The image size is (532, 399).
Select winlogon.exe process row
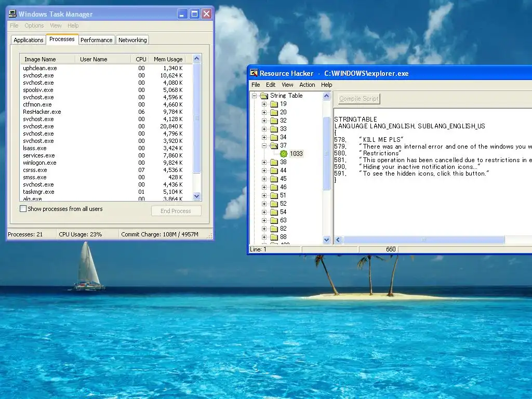click(x=106, y=163)
